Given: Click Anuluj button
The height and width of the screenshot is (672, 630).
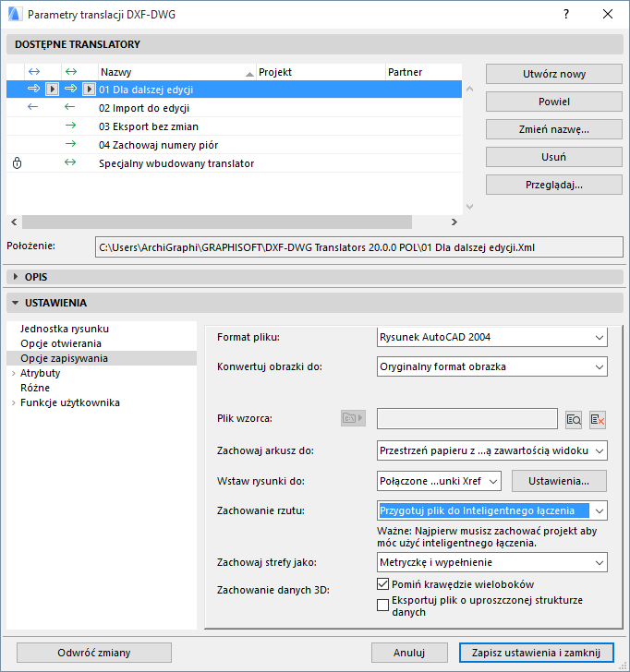Looking at the screenshot, I should [409, 653].
